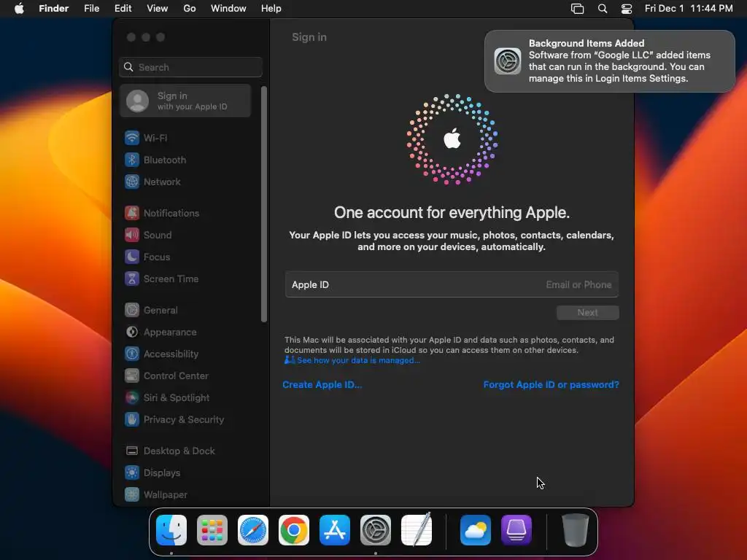
Task: Select the Privacy & Security hand icon
Action: (x=132, y=419)
